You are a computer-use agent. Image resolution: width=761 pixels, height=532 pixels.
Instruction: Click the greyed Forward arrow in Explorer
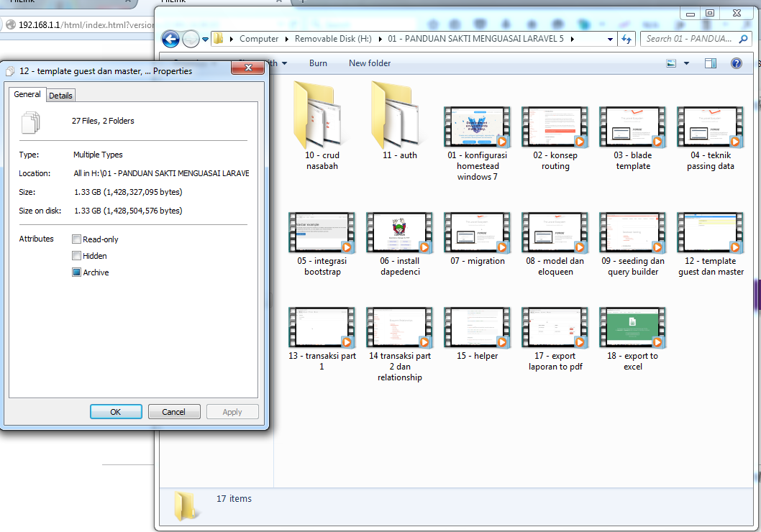191,39
